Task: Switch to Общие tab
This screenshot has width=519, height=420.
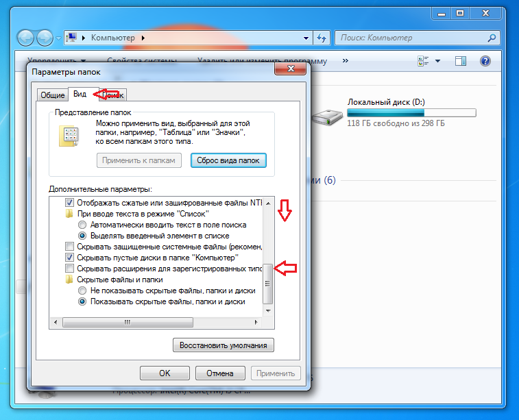Action: click(x=52, y=95)
